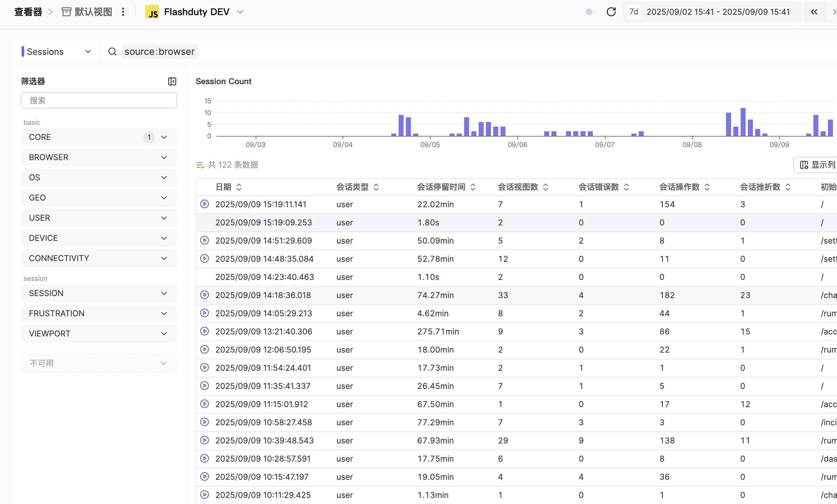The width and height of the screenshot is (837, 504).
Task: Open the Flashduty DEV application dropdown
Action: tap(195, 12)
